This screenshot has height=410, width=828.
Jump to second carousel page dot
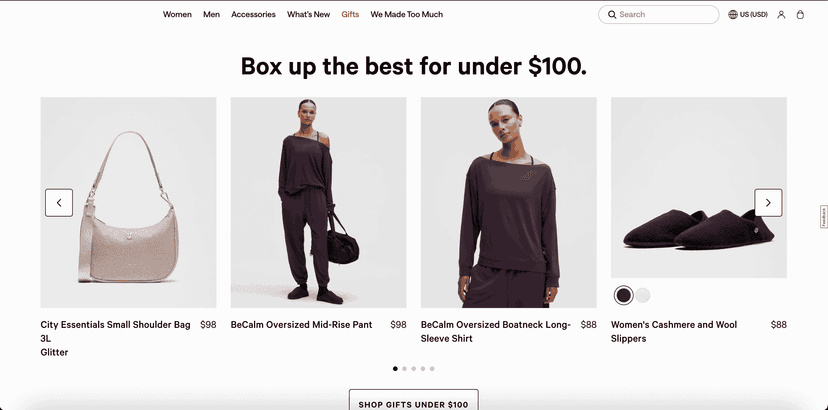pos(404,369)
